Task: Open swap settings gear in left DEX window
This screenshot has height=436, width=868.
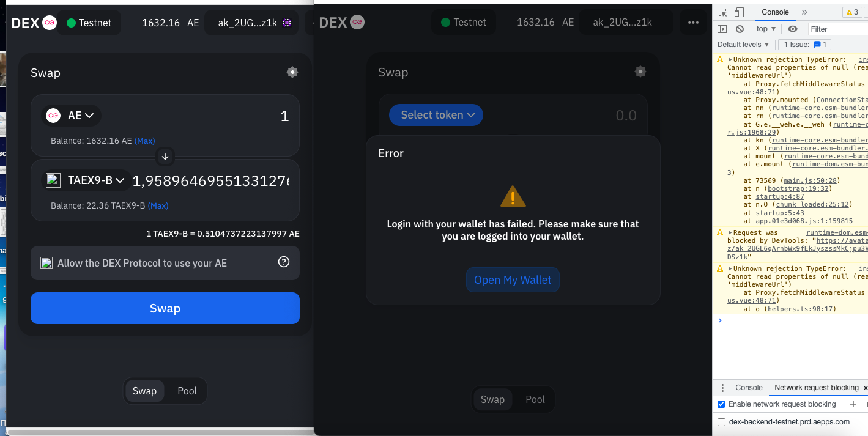Action: (x=292, y=72)
